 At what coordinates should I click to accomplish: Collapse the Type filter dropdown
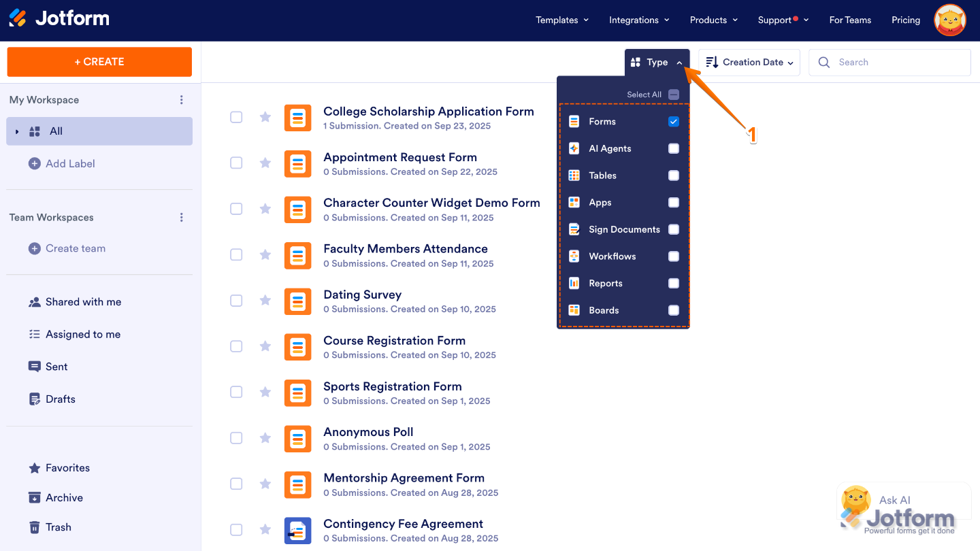coord(656,62)
